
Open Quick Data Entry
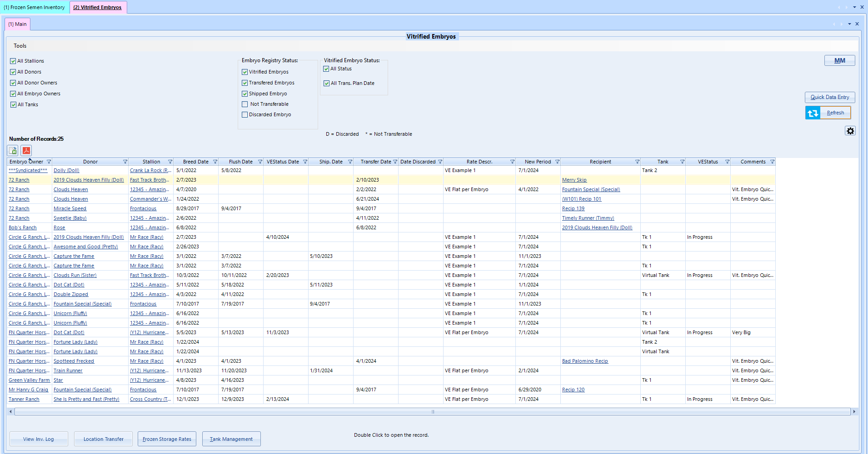[x=830, y=97]
